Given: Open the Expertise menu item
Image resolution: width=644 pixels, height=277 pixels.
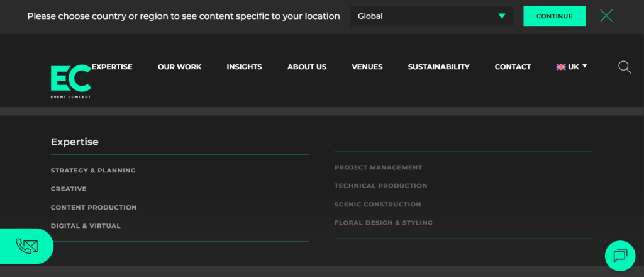Looking at the screenshot, I should (112, 67).
